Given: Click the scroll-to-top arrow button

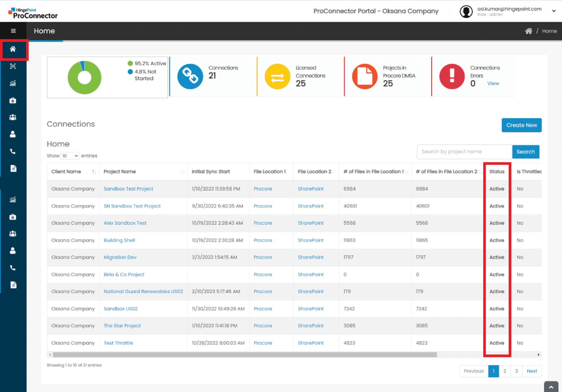Looking at the screenshot, I should 551,387.
